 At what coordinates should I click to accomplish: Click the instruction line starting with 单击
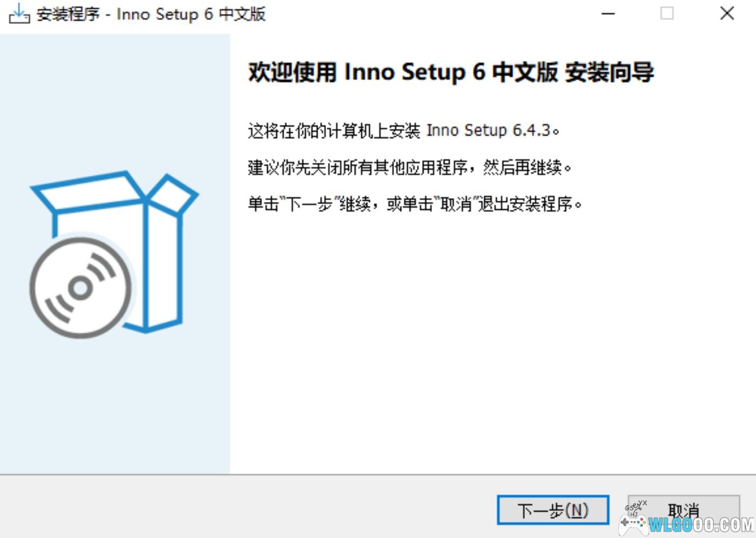pyautogui.click(x=415, y=205)
